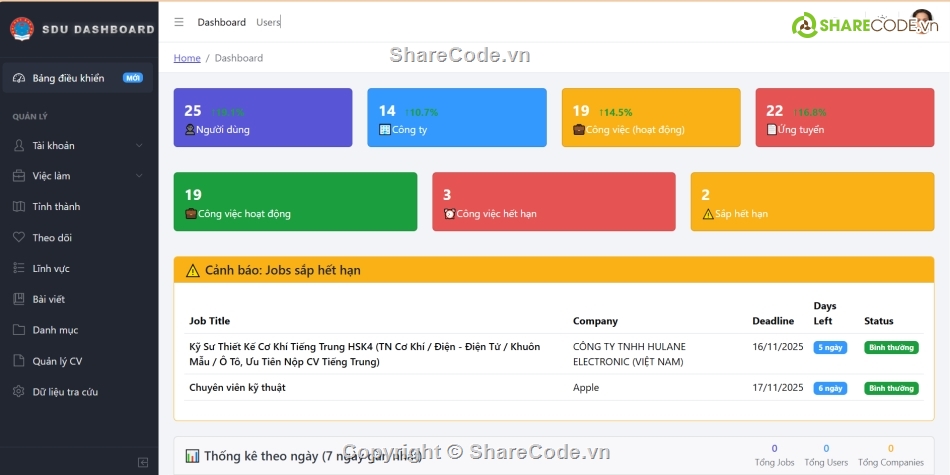Click the Deadline column header
Image resolution: width=950 pixels, height=475 pixels.
tap(773, 321)
